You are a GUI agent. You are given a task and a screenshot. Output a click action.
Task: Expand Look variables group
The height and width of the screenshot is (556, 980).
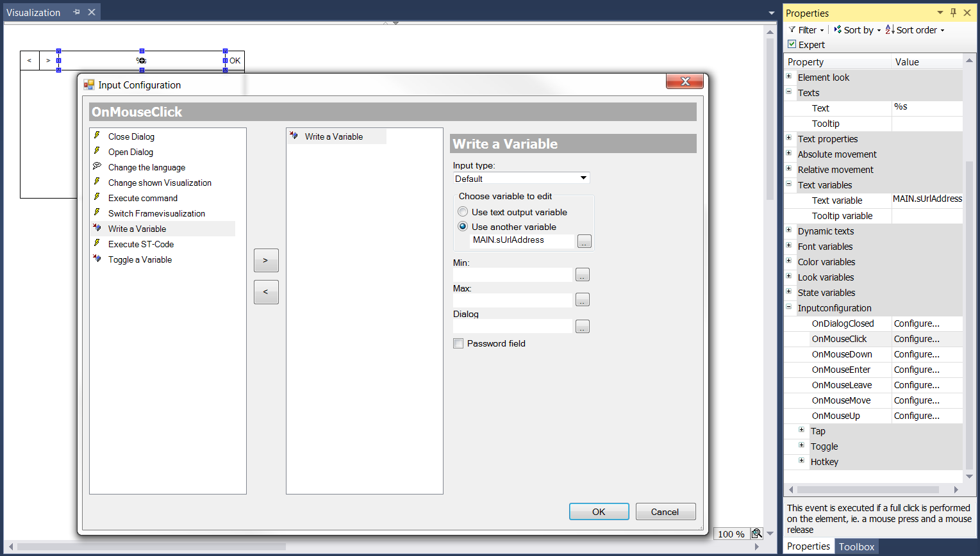click(x=789, y=277)
